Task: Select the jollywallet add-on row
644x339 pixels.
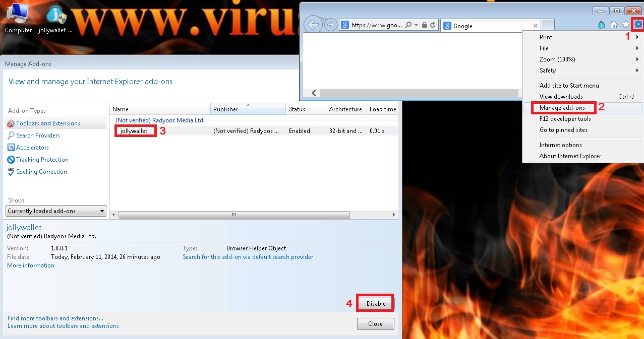Action: click(254, 131)
